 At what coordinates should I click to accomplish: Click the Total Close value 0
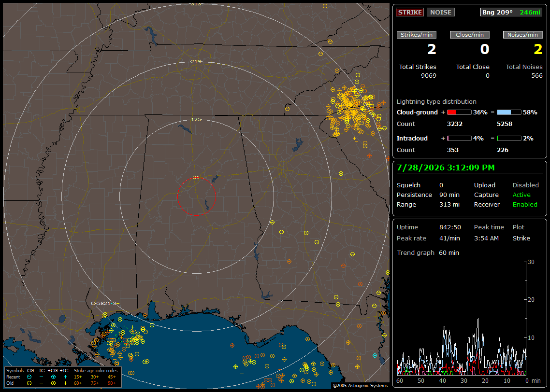pyautogui.click(x=488, y=76)
